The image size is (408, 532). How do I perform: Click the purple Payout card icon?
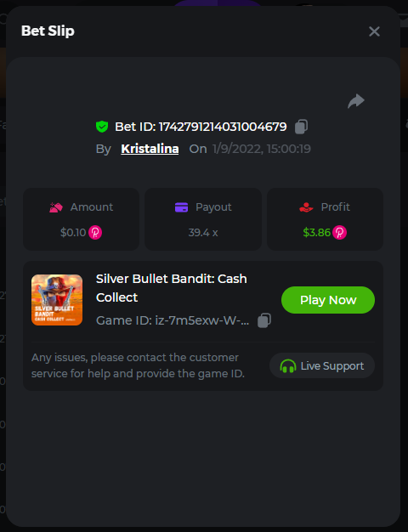tap(181, 207)
